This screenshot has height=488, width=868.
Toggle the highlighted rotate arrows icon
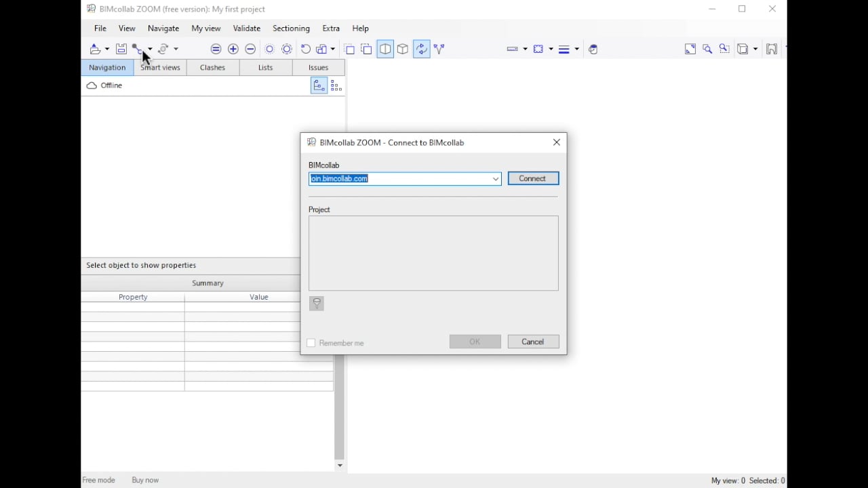click(422, 49)
